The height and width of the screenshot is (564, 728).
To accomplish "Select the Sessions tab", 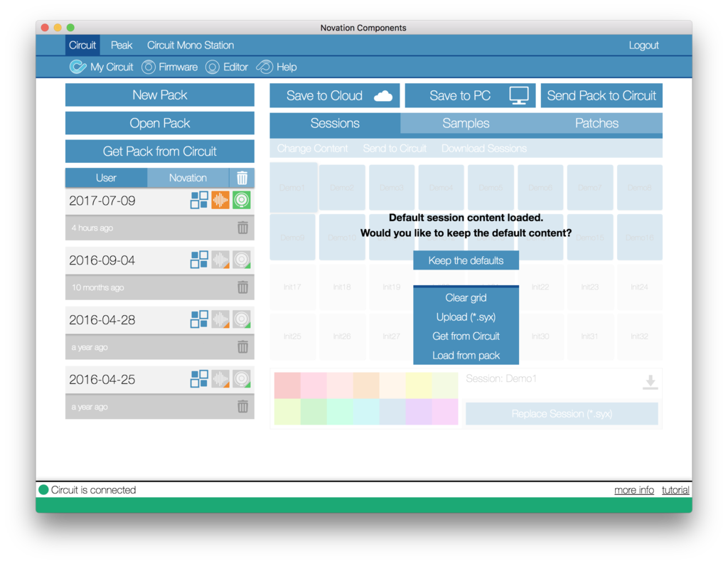I will [x=335, y=123].
